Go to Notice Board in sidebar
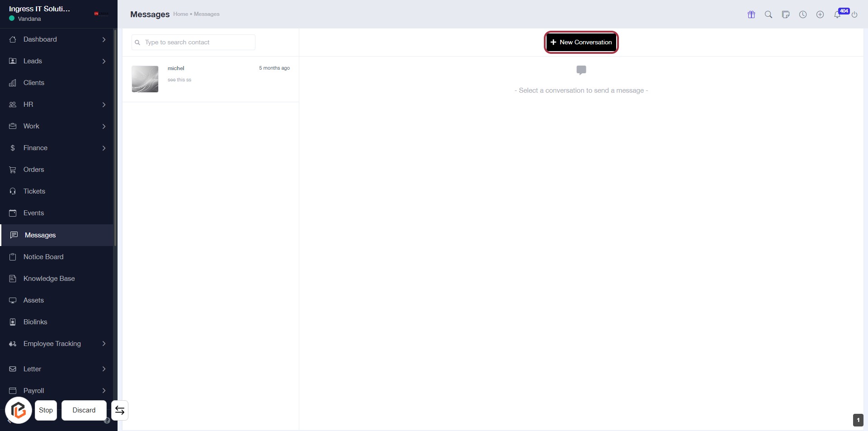Viewport: 868px width, 431px height. [x=43, y=257]
